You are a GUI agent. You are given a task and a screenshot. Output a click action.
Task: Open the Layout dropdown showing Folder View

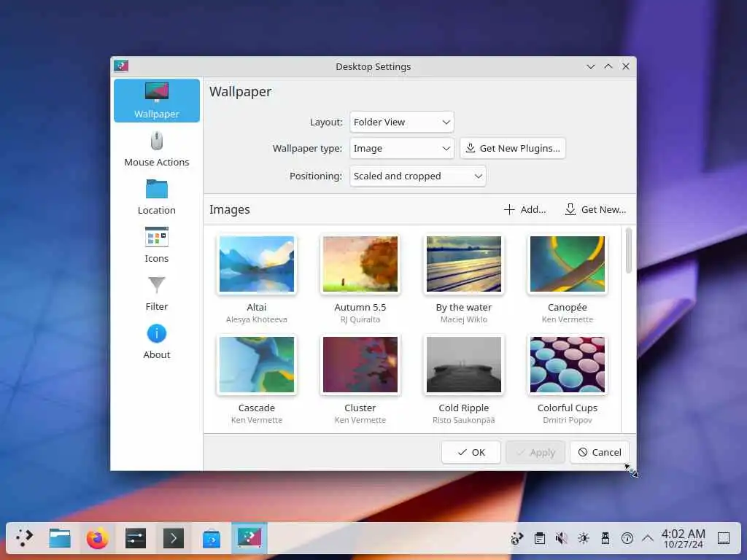tap(401, 122)
